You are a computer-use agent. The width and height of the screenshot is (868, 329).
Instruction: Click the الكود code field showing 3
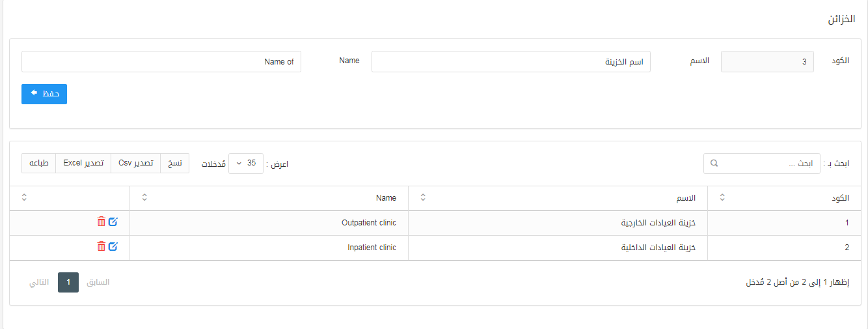pos(766,62)
